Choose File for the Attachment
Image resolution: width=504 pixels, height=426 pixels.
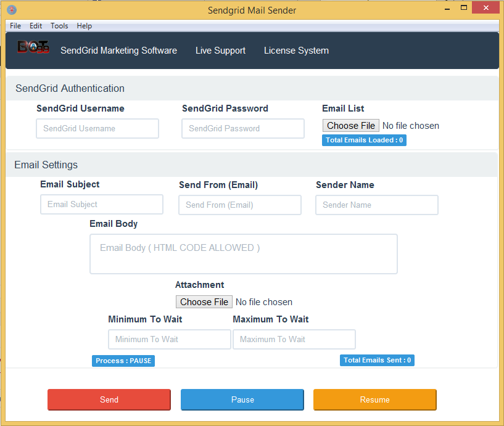click(204, 302)
